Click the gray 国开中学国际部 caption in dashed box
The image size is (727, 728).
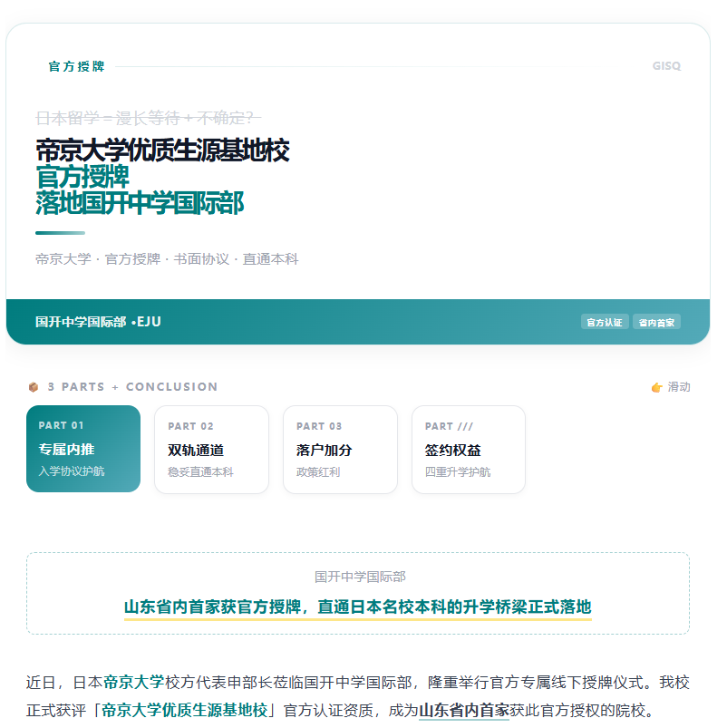pyautogui.click(x=360, y=577)
